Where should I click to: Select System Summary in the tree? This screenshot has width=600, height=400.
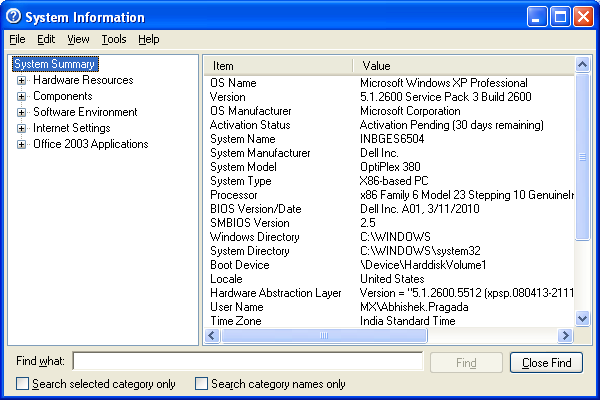click(x=55, y=64)
